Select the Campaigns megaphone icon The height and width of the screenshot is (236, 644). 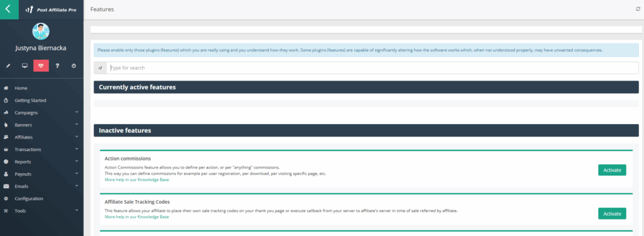(x=6, y=113)
